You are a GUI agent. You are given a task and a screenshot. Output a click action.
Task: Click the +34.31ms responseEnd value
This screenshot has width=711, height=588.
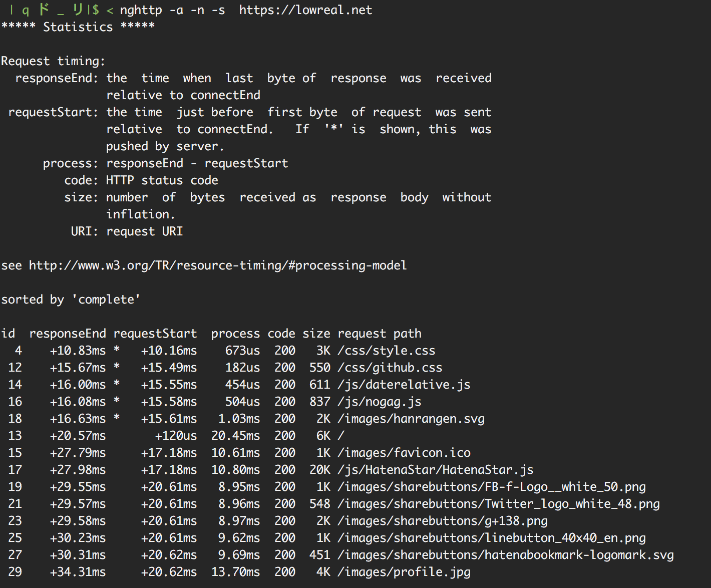tap(78, 572)
